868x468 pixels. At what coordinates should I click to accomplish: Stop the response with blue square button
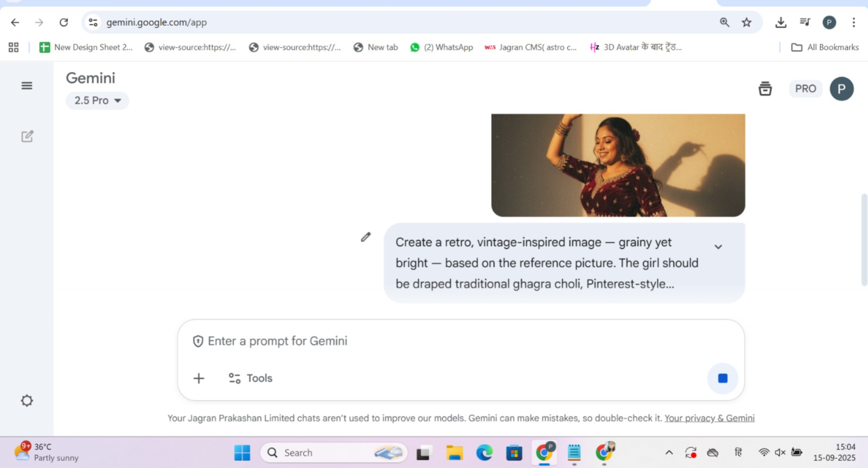(x=723, y=378)
